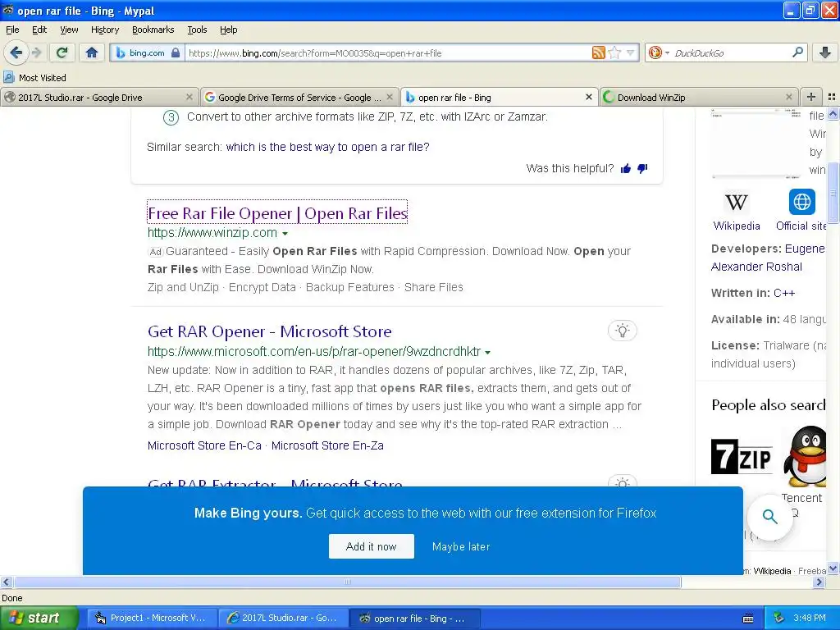Viewport: 840px width, 630px height.
Task: Open the History menu
Action: coord(104,30)
